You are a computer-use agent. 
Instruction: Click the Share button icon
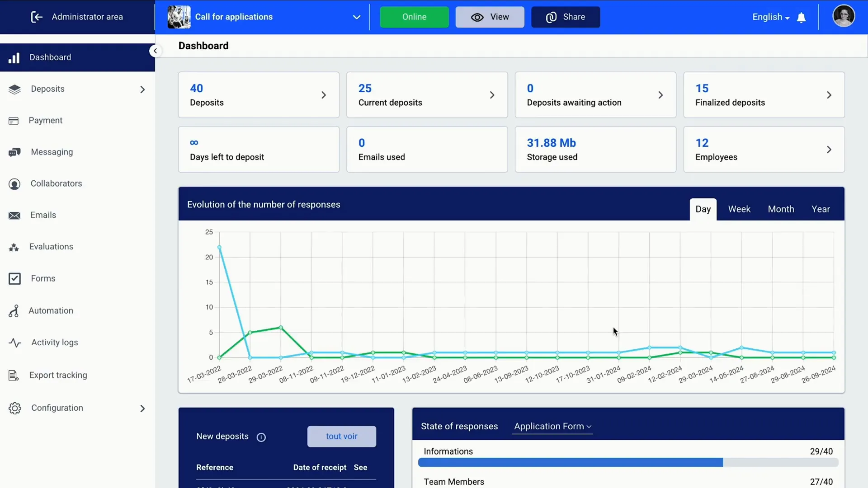click(551, 17)
